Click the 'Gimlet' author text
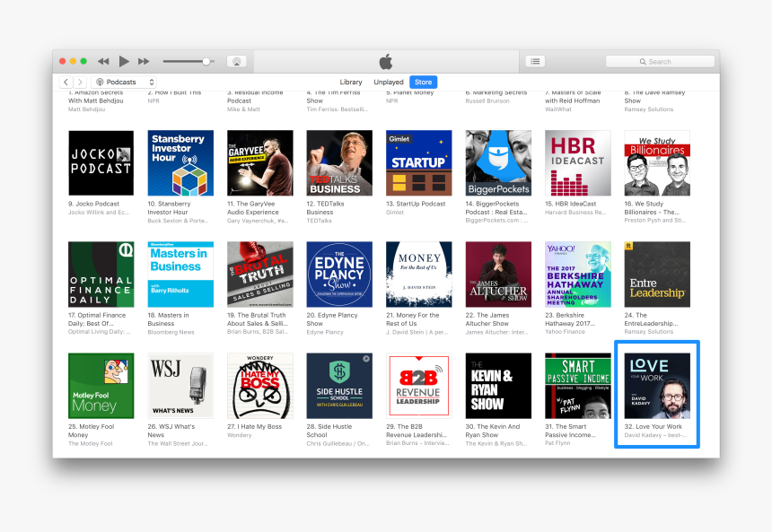Viewport: 772px width, 532px height. coord(395,212)
